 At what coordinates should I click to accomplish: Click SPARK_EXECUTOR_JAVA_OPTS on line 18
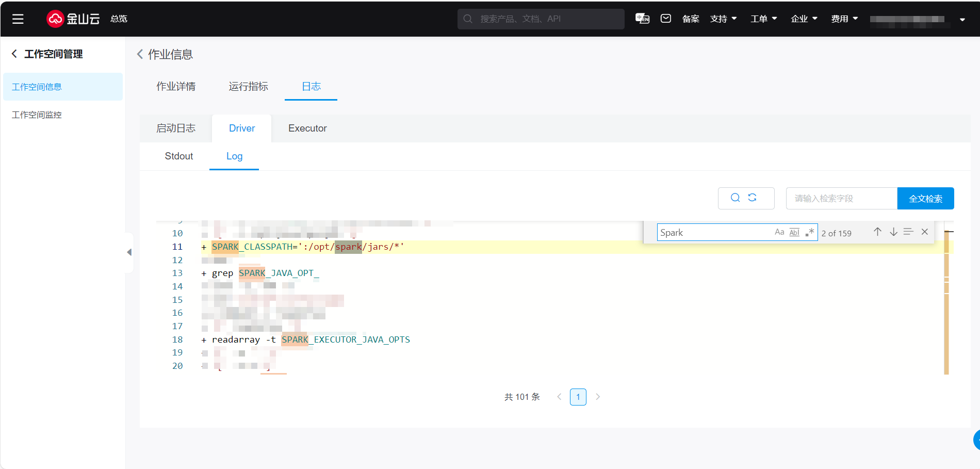346,339
